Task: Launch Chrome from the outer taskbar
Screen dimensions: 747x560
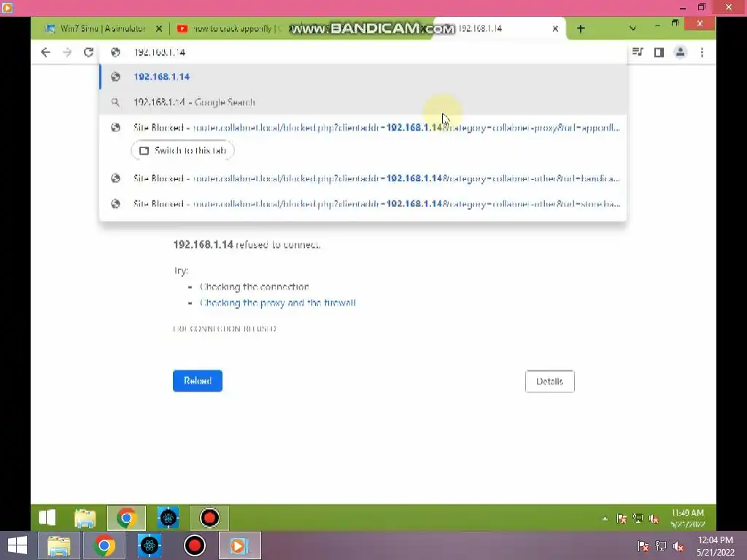Action: point(104,545)
